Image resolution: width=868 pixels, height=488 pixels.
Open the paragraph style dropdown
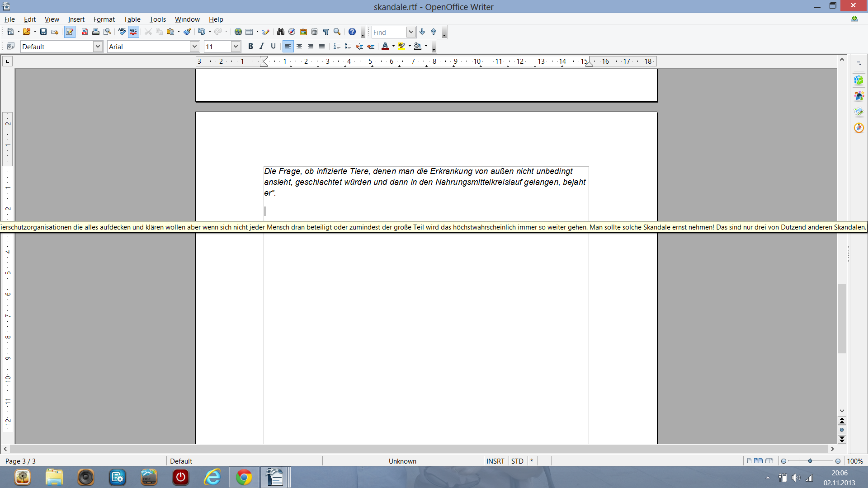tap(98, 47)
